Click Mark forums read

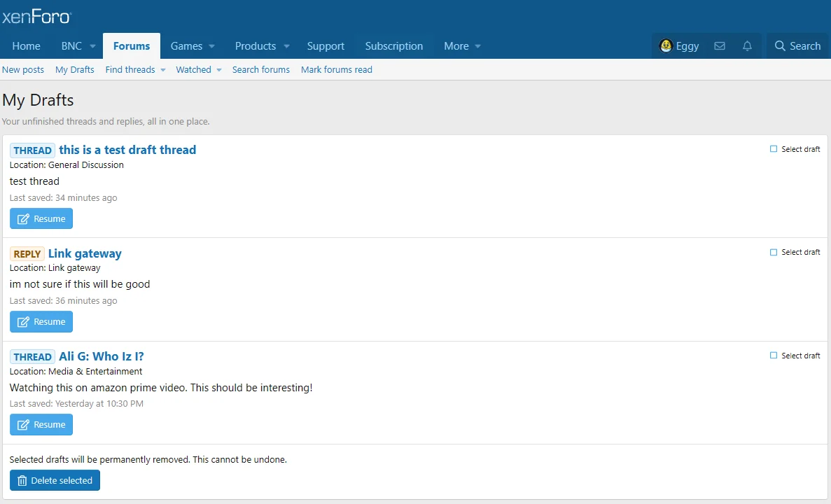click(x=337, y=69)
